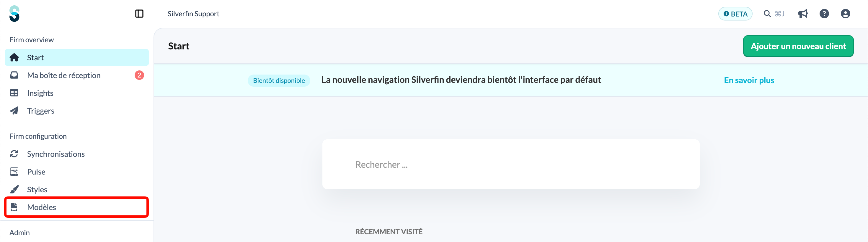
Task: Click the Synchronisations refresh icon
Action: (x=14, y=154)
